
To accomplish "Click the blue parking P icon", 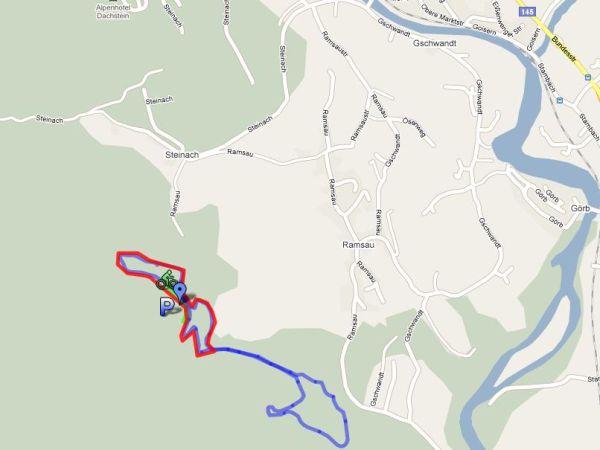I will tap(166, 307).
